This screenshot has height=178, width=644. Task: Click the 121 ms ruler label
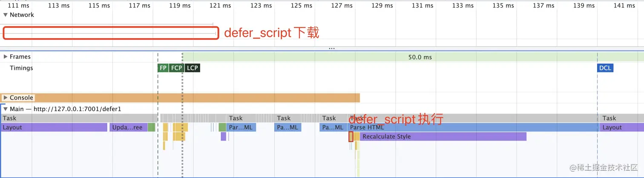point(221,6)
